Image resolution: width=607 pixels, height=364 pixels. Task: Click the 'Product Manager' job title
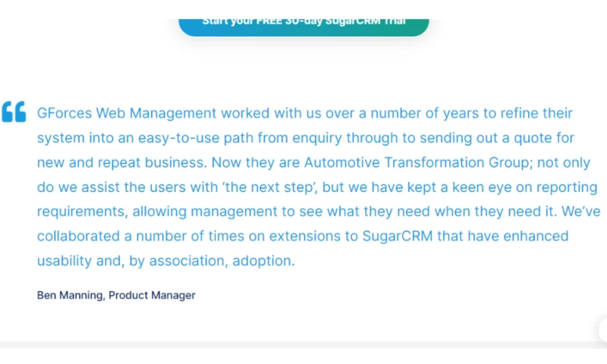click(152, 295)
